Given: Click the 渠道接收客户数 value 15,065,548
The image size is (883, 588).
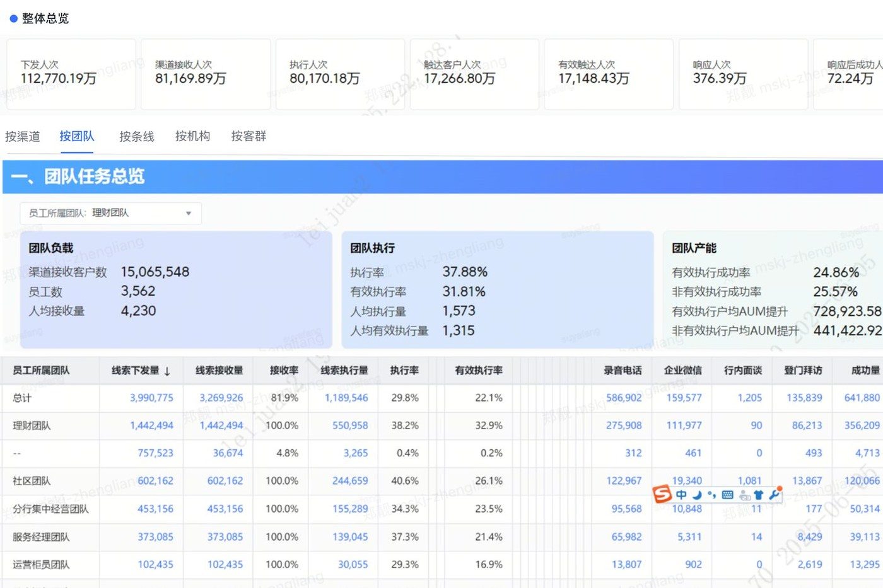Looking at the screenshot, I should pyautogui.click(x=155, y=272).
